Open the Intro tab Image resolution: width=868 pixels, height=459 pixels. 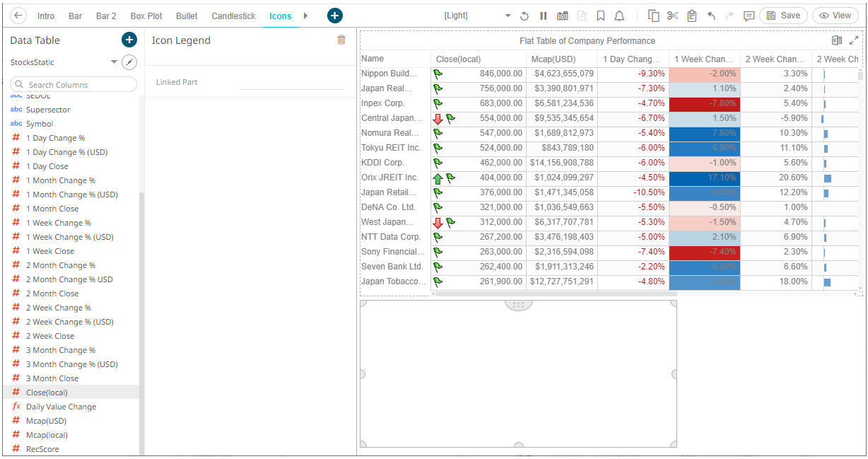point(46,16)
